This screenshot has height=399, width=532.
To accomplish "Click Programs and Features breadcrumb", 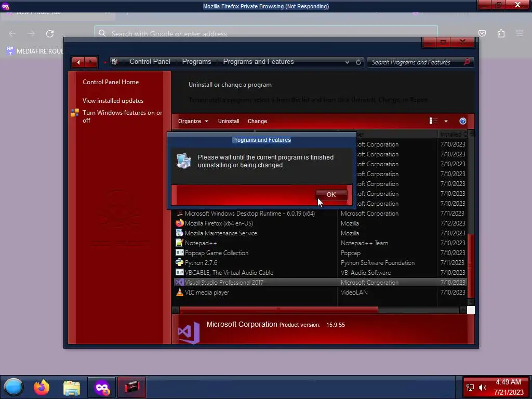I will pyautogui.click(x=258, y=62).
